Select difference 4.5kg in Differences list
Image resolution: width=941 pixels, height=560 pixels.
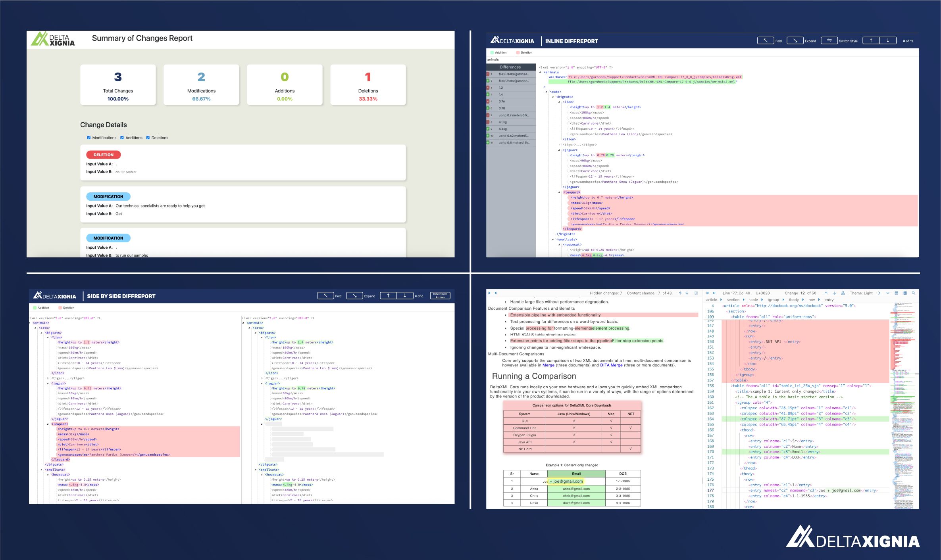pyautogui.click(x=502, y=122)
